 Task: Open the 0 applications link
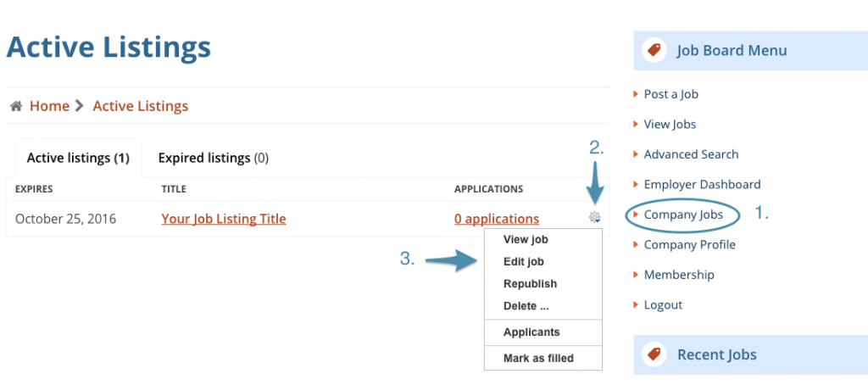click(497, 219)
